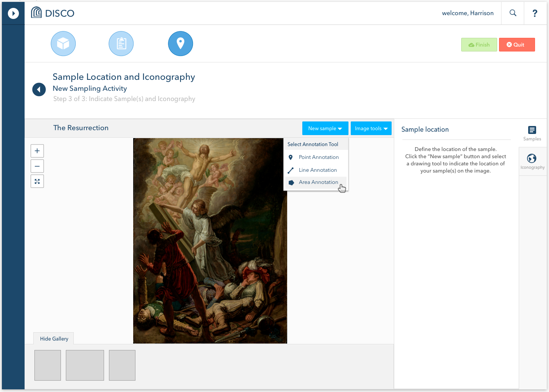Viewport: 549px width, 392px height.
Task: Open the Samples panel icon
Action: coord(532,130)
